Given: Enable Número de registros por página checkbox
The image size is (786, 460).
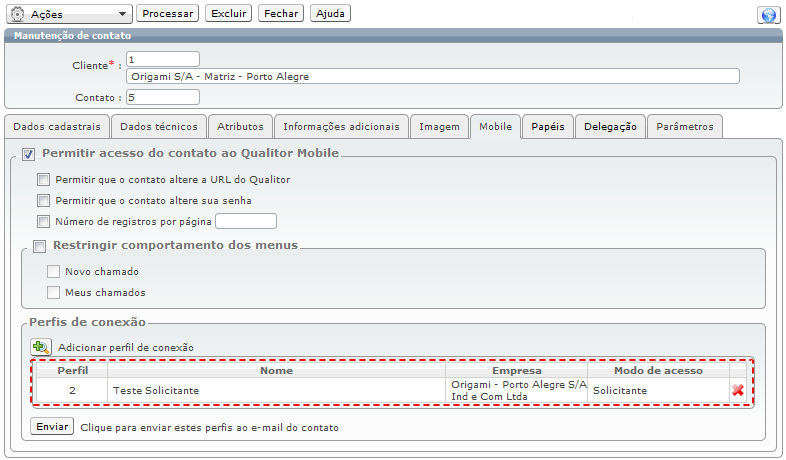Looking at the screenshot, I should (x=43, y=222).
